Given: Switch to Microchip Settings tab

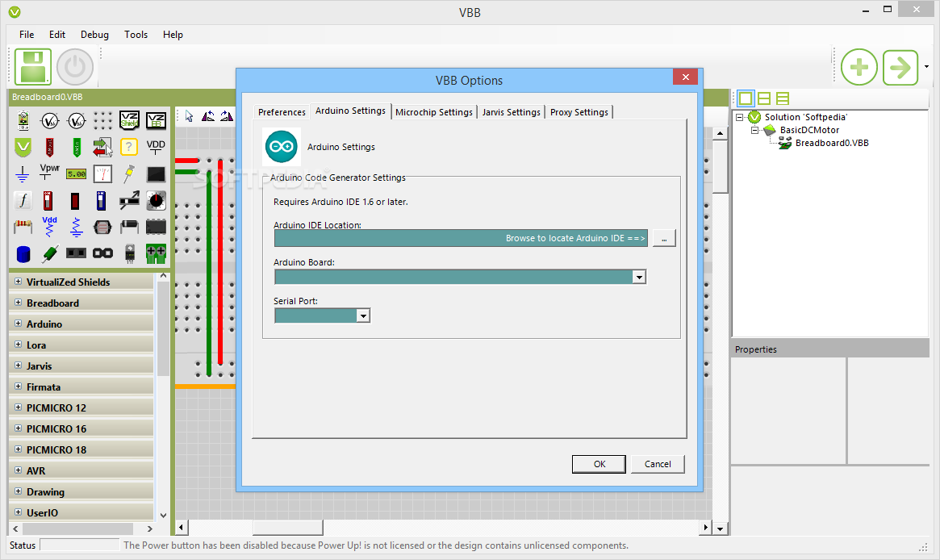Looking at the screenshot, I should coord(434,112).
